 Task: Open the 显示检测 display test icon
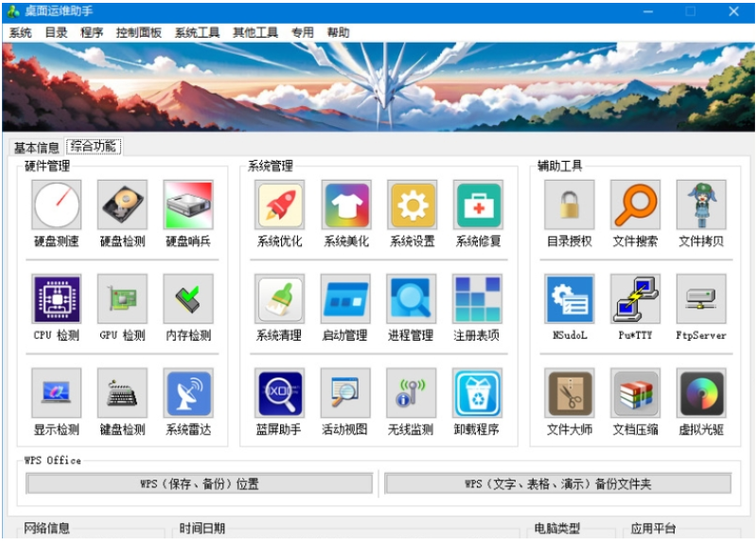(x=57, y=393)
